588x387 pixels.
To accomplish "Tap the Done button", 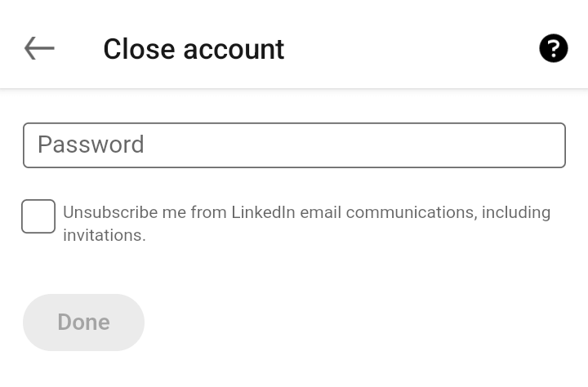I will coord(83,322).
